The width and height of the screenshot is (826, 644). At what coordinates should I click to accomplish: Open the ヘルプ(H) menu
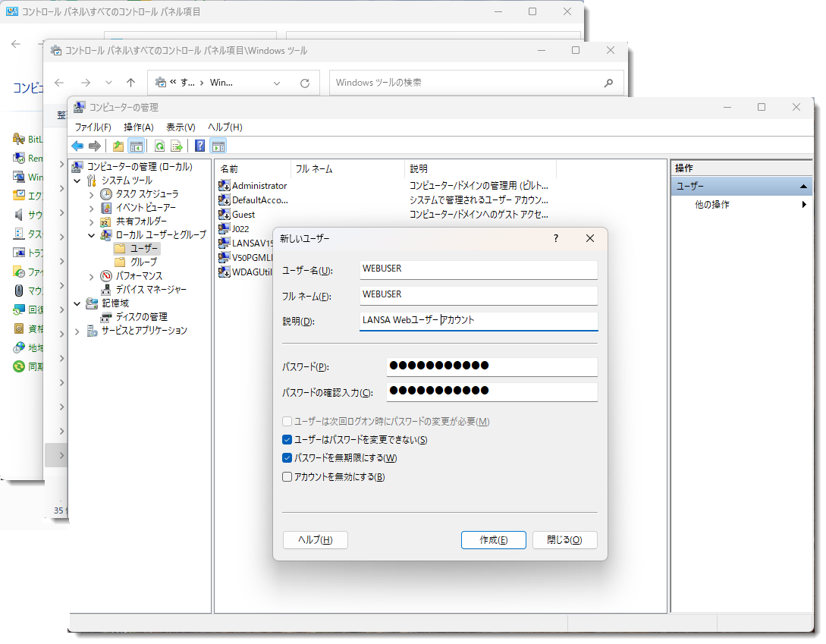point(225,127)
